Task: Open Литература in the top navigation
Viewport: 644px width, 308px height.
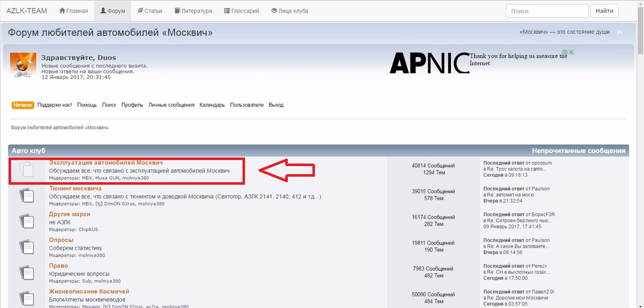Action: coord(193,11)
